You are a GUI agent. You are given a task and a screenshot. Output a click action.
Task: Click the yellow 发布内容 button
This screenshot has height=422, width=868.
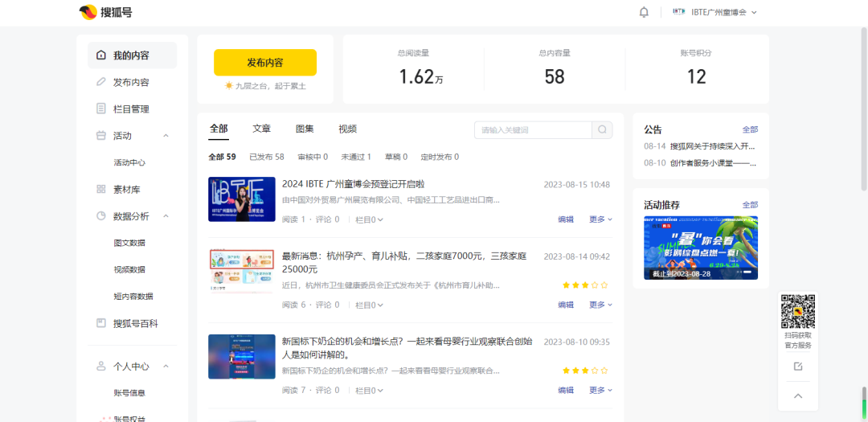[265, 62]
